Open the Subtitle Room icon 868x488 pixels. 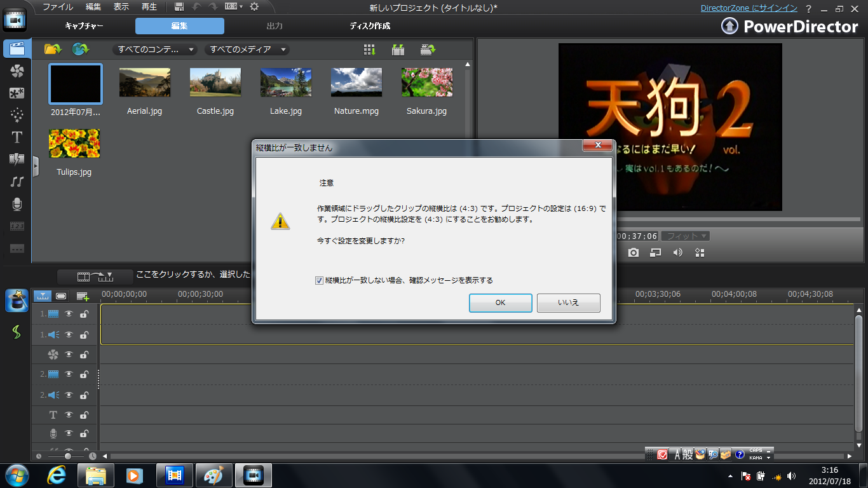point(17,248)
